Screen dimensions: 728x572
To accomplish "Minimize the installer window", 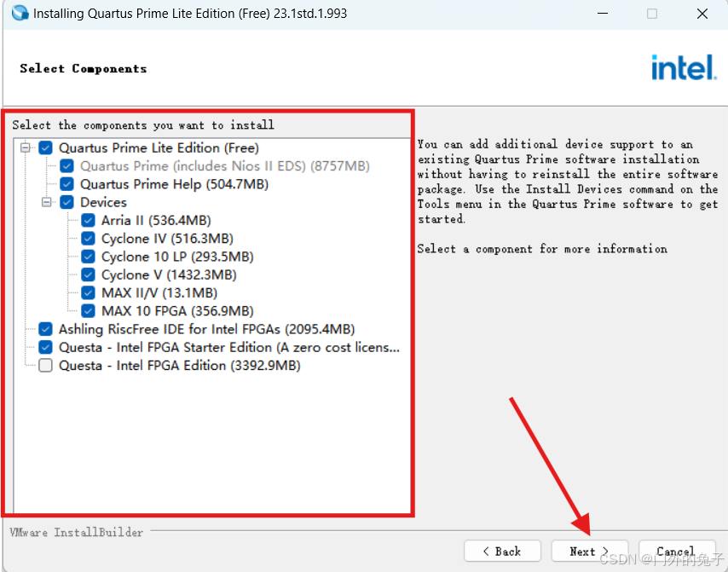I will tap(603, 14).
